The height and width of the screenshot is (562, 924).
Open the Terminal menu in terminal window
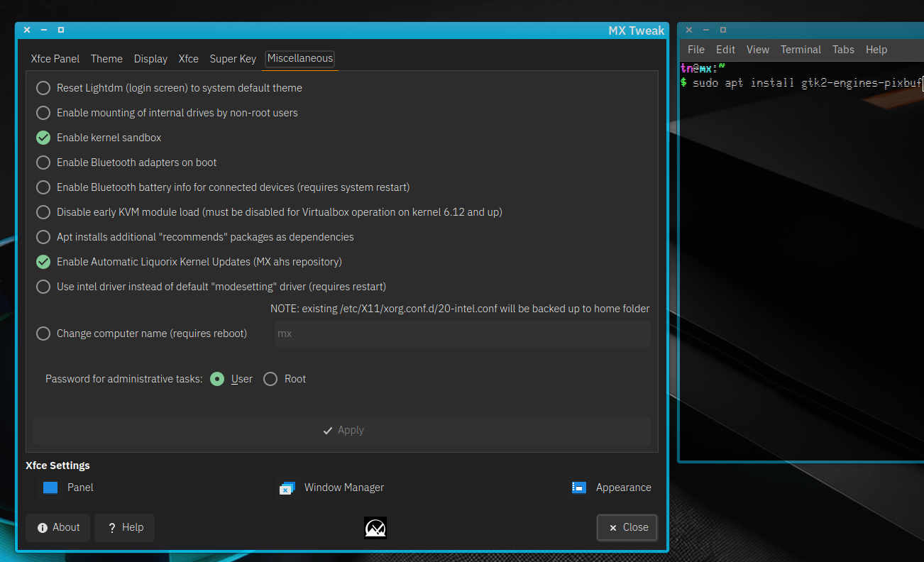pyautogui.click(x=801, y=50)
